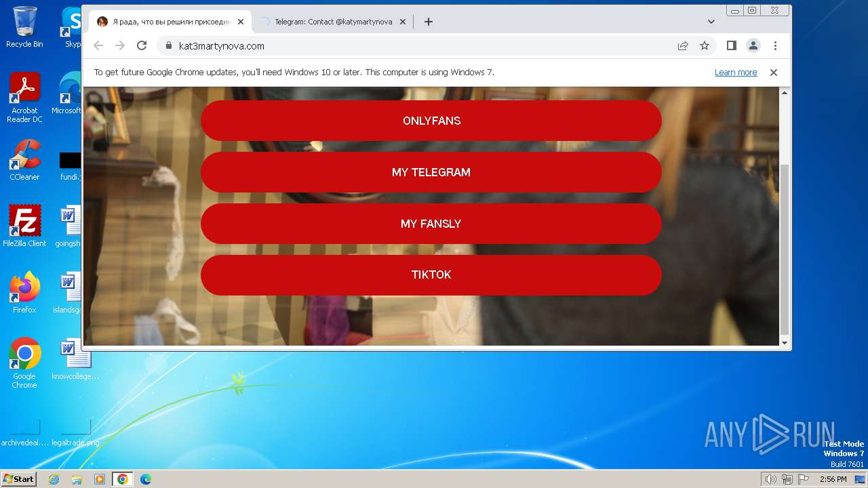Select the legaltrade.png file on desktop
Image resolution: width=868 pixels, height=488 pixels.
tap(75, 431)
